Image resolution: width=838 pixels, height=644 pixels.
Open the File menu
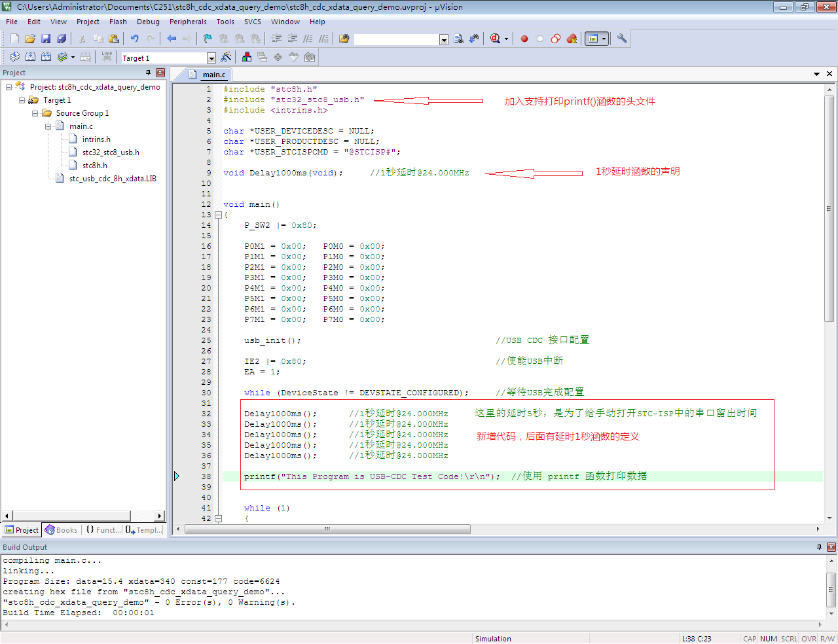(x=12, y=22)
